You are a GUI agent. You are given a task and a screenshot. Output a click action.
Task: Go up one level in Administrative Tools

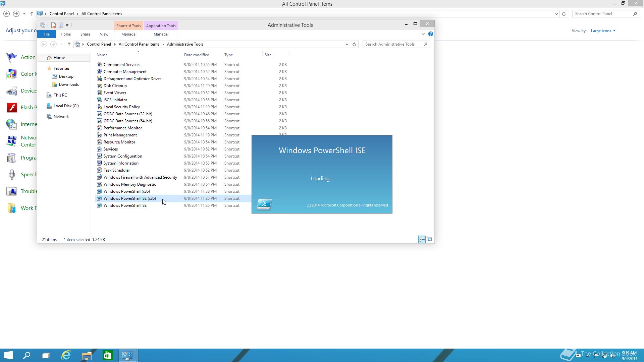click(x=69, y=44)
